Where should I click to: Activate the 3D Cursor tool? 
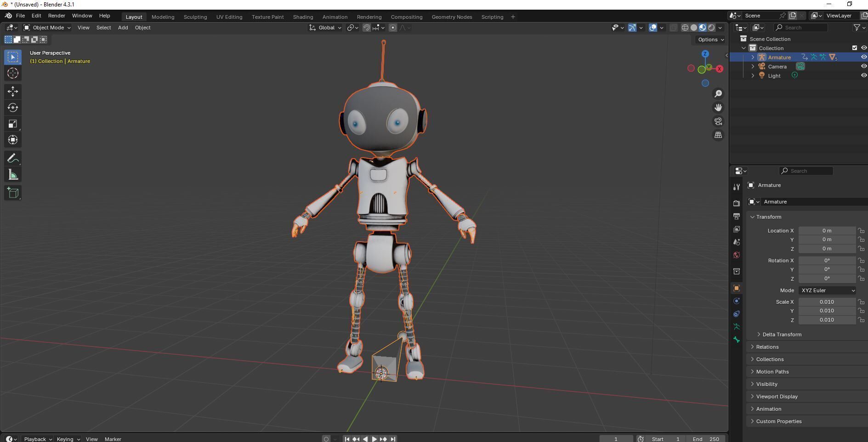[13, 73]
